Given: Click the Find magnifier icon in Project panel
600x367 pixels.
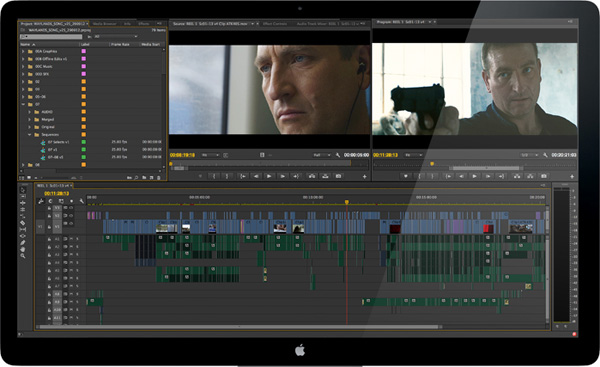Looking at the screenshot, I should coord(137,178).
